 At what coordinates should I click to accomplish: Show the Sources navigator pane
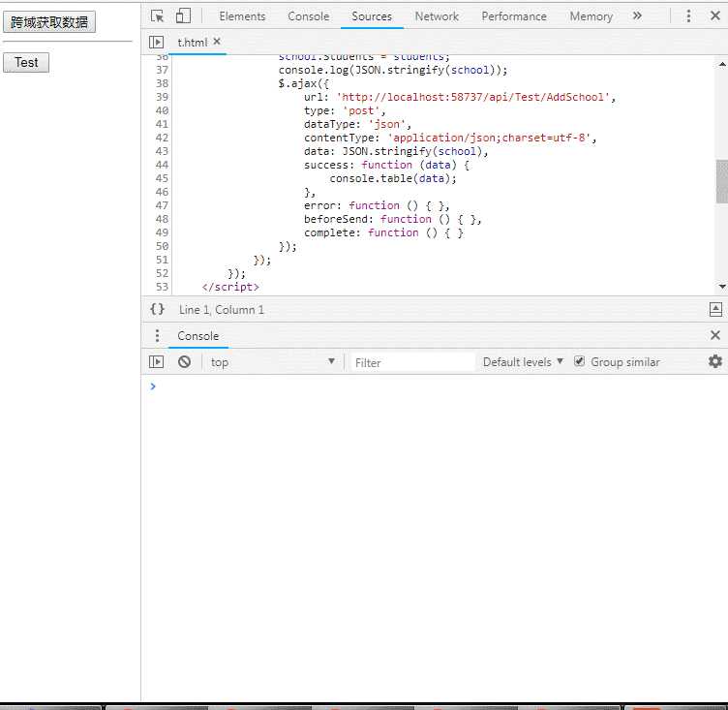(x=157, y=43)
